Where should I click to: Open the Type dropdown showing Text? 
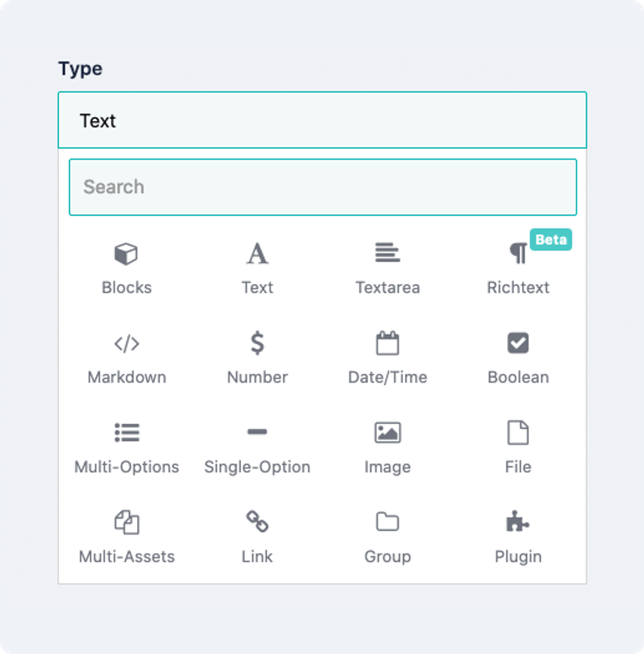point(322,120)
